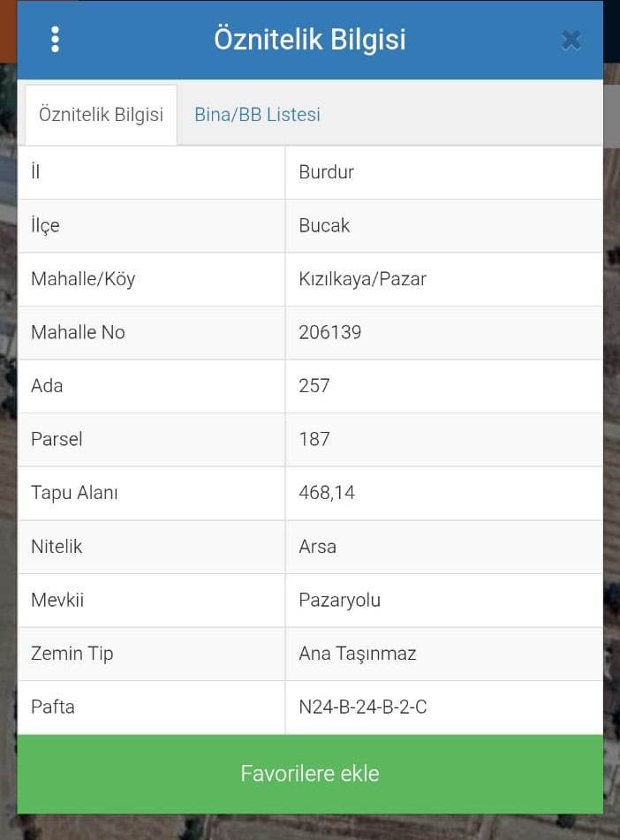Switch to the Öznitelik Bilgisi tab
Image resolution: width=620 pixels, height=840 pixels.
click(x=101, y=115)
